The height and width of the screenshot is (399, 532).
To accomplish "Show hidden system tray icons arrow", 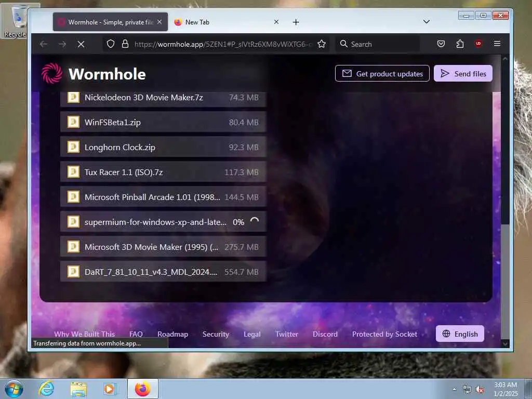I will pos(454,389).
